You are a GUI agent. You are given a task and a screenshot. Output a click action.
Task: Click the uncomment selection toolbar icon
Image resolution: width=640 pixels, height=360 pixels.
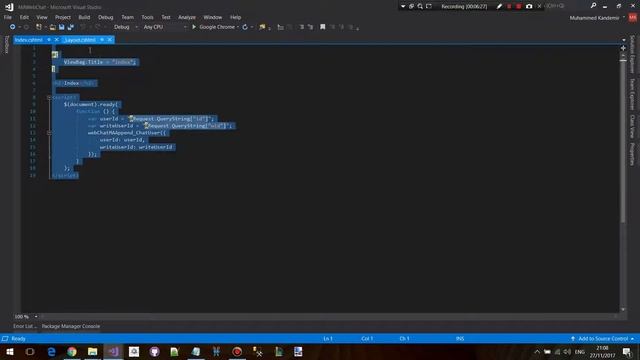coord(311,27)
